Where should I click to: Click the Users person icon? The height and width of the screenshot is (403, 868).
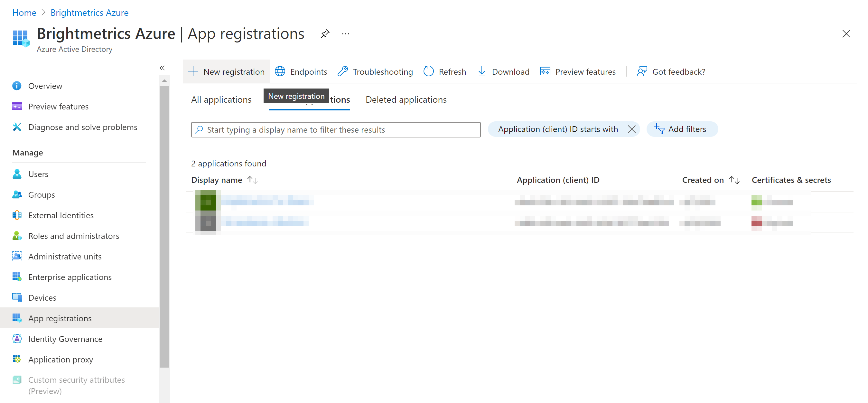pyautogui.click(x=17, y=174)
